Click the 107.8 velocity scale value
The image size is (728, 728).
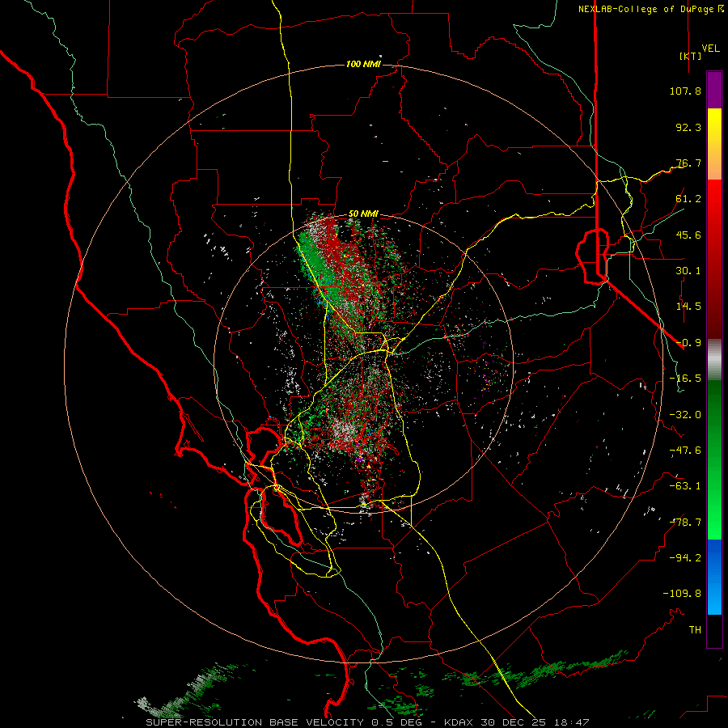click(685, 91)
